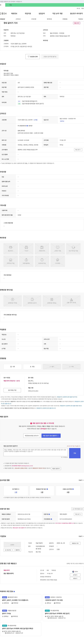Click the 장애인용 주차장 icon
Image resolution: width=84 pixels, height=644 pixels.
click(x=12, y=301)
